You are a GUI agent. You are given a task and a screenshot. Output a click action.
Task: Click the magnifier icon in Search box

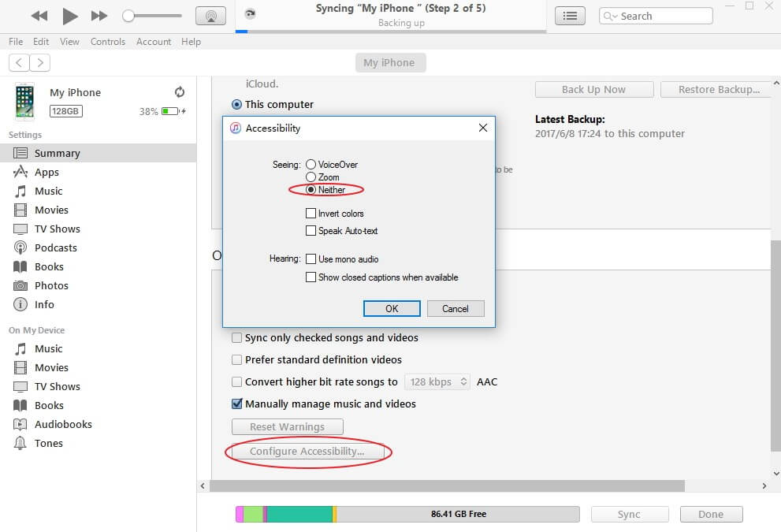[x=607, y=16]
